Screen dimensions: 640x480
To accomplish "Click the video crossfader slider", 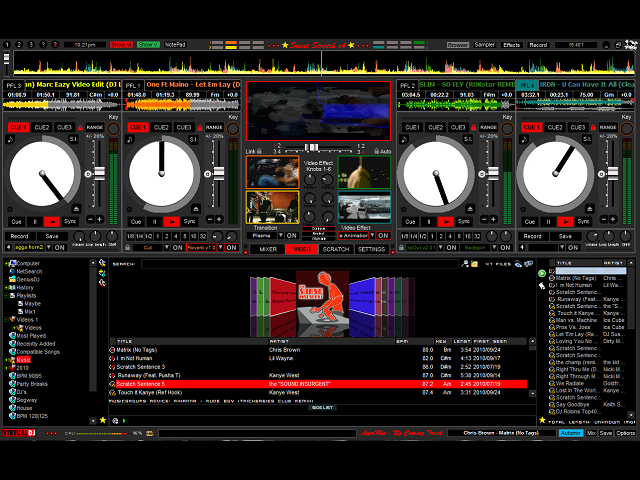I will pyautogui.click(x=311, y=147).
